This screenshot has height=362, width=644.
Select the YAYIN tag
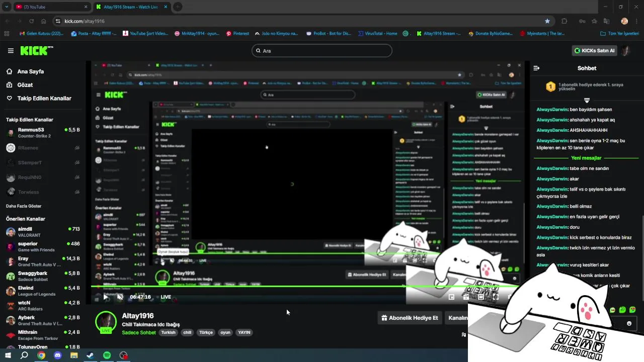[244, 332]
